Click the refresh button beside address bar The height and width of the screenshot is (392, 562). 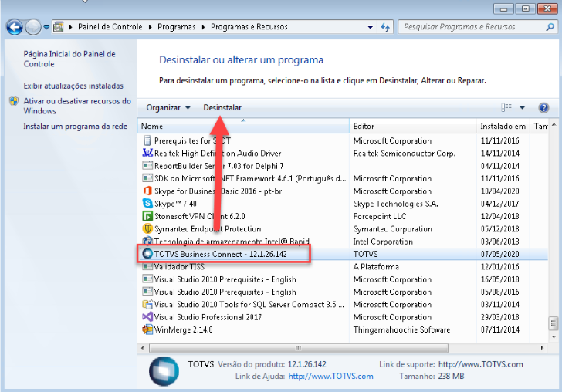point(385,27)
